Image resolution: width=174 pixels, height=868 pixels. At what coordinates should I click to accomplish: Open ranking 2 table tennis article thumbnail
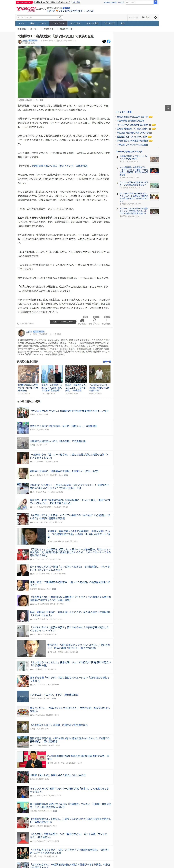(x=154, y=171)
